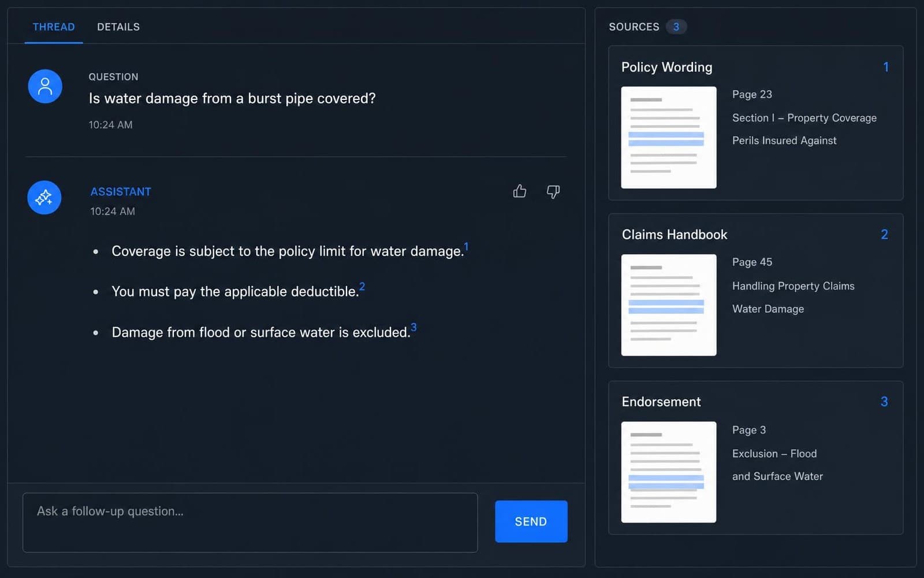Open citation 2 after the deductible sentence
924x578 pixels.
[362, 287]
